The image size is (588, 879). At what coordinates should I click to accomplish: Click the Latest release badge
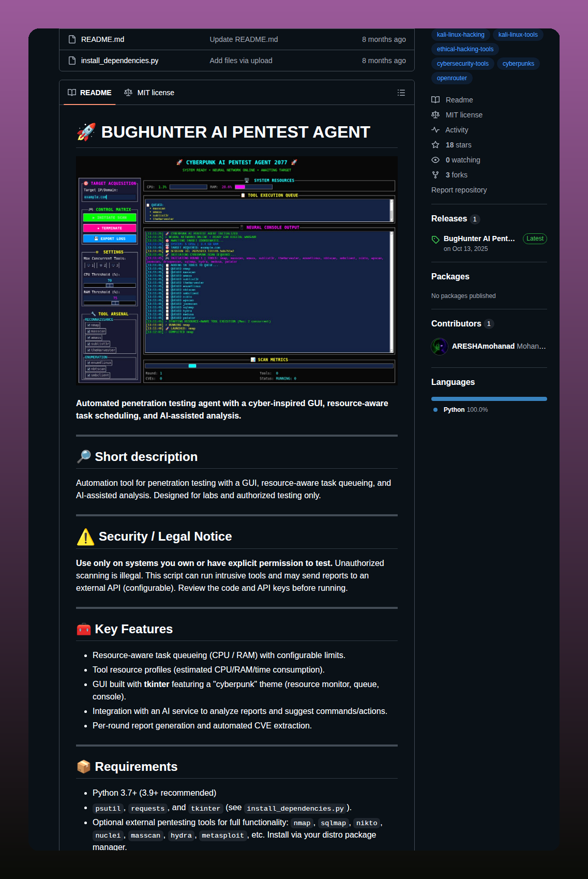coord(535,239)
